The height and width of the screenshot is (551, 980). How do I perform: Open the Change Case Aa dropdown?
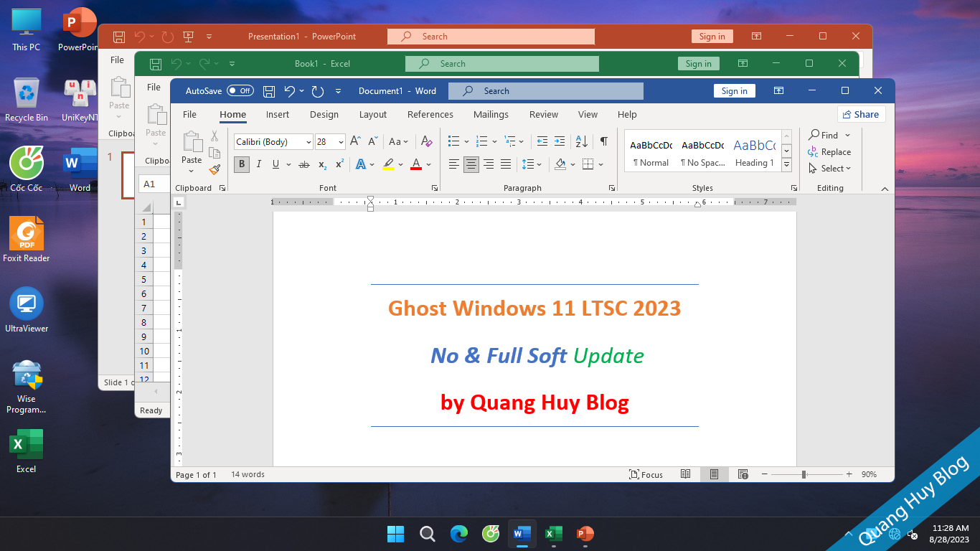[x=398, y=141]
